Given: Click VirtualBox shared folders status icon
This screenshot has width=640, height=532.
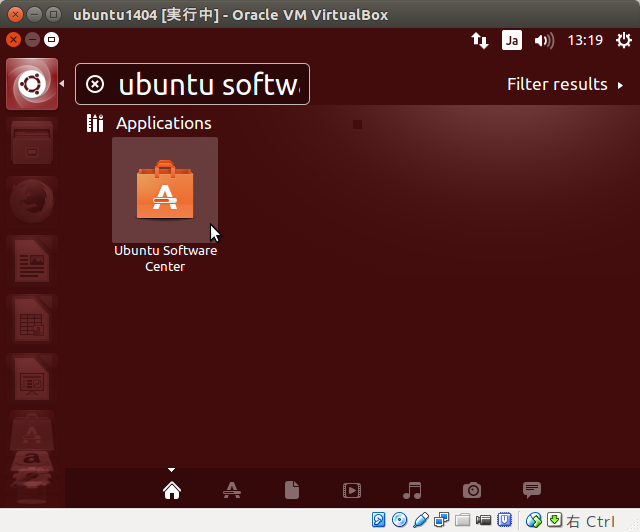Looking at the screenshot, I should [x=462, y=520].
